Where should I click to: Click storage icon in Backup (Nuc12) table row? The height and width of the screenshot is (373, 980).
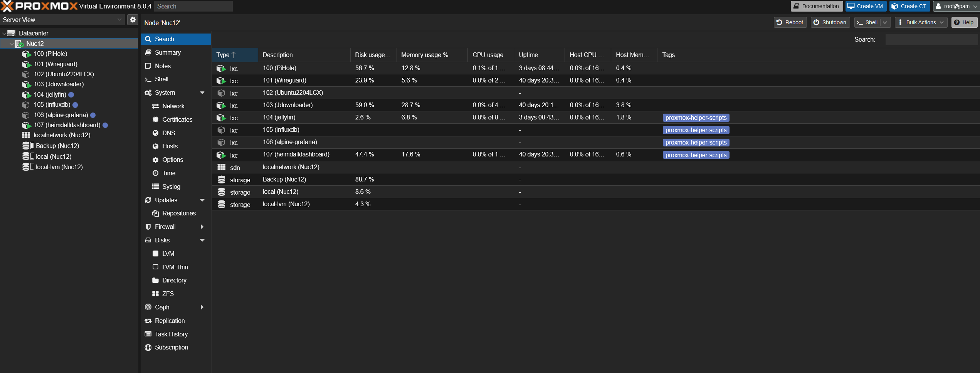(x=222, y=180)
